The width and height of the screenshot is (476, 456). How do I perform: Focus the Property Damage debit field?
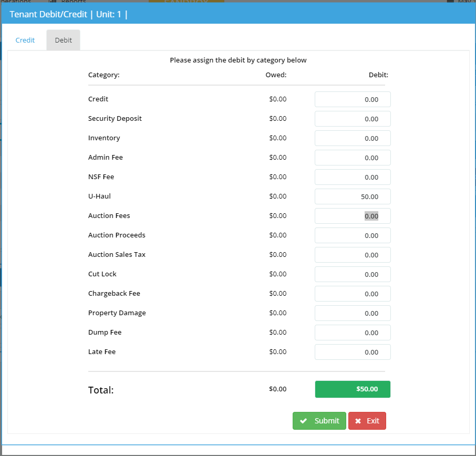[x=353, y=313]
